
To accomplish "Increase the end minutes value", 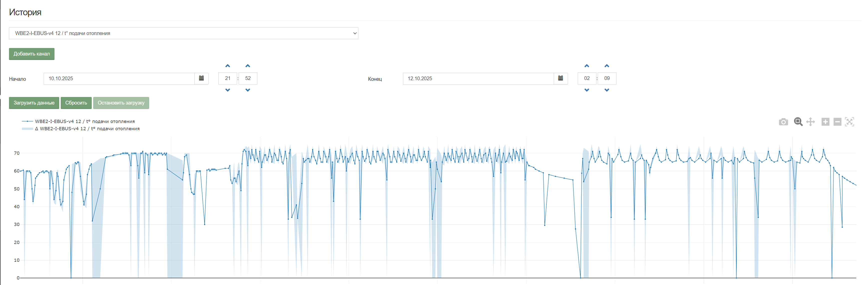I will coord(606,66).
